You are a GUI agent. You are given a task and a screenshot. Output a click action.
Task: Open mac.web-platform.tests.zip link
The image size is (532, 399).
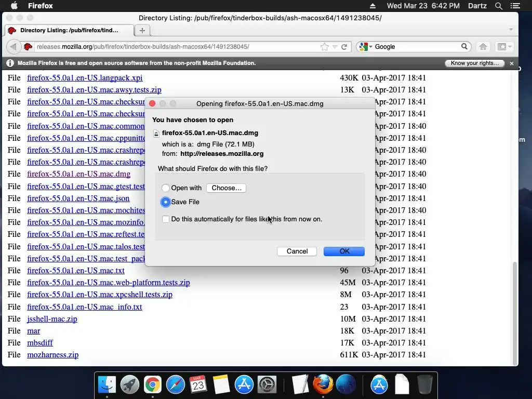tap(109, 283)
